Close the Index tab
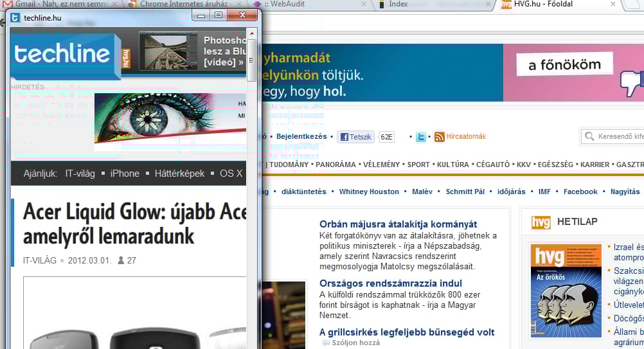The height and width of the screenshot is (349, 644). [x=488, y=4]
